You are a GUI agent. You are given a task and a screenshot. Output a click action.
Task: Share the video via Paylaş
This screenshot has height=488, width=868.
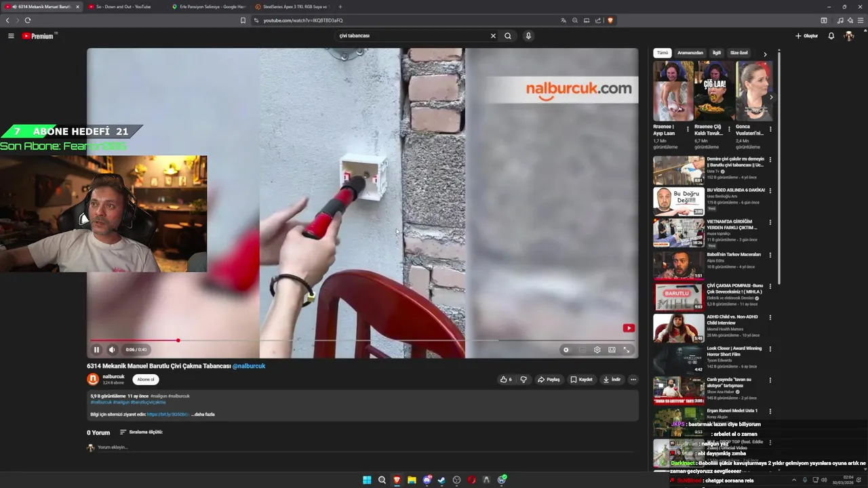point(549,380)
